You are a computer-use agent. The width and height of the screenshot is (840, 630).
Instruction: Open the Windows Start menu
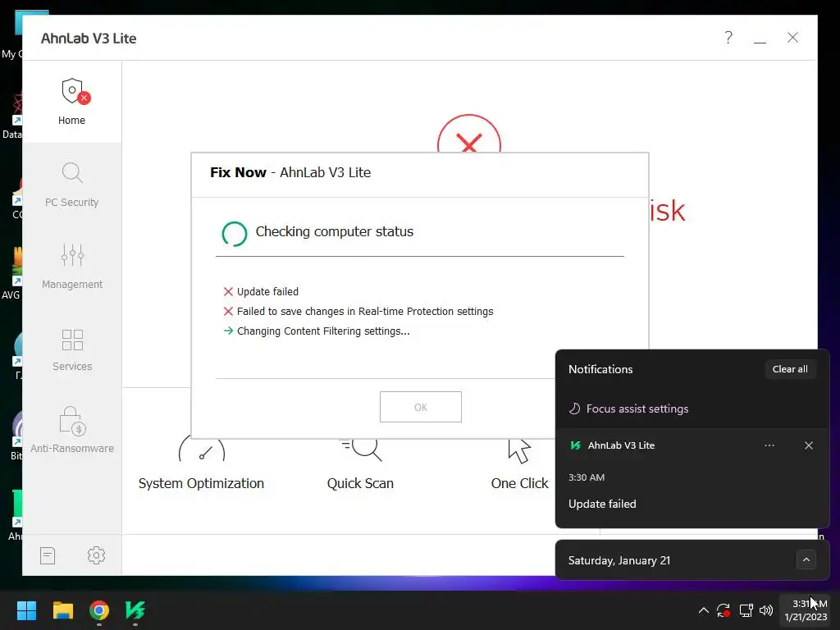(26, 610)
